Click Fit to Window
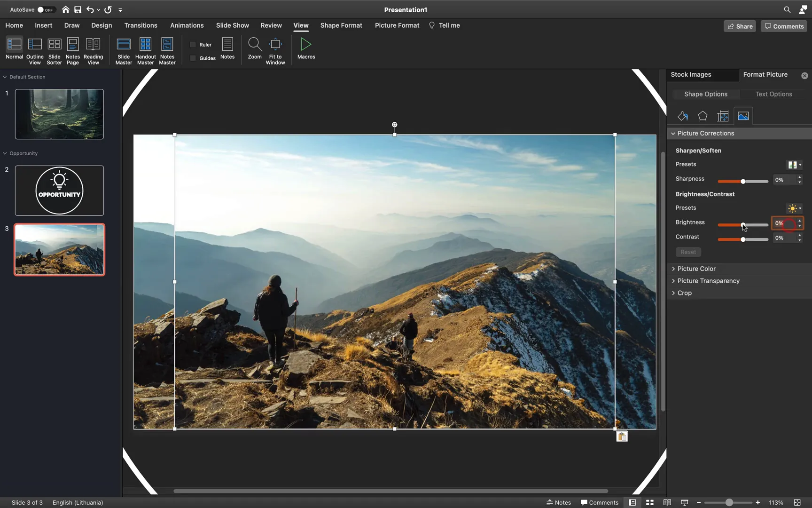 (x=275, y=51)
